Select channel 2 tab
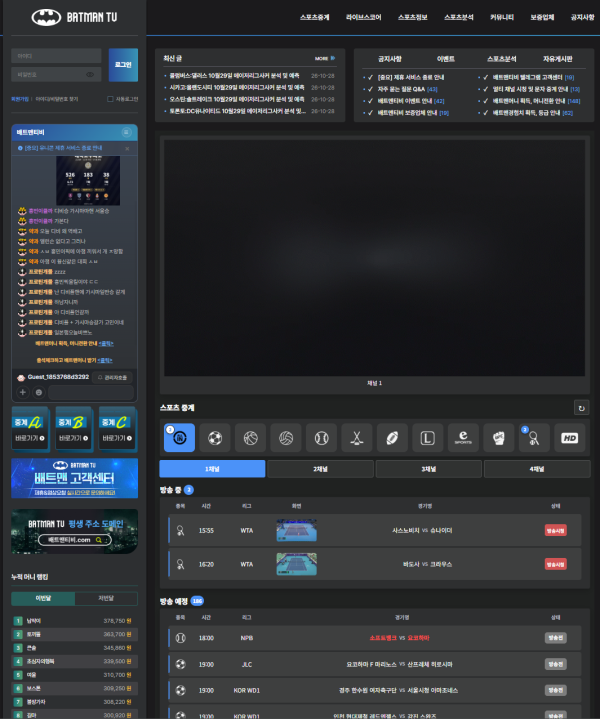The image size is (600, 719). click(x=320, y=469)
